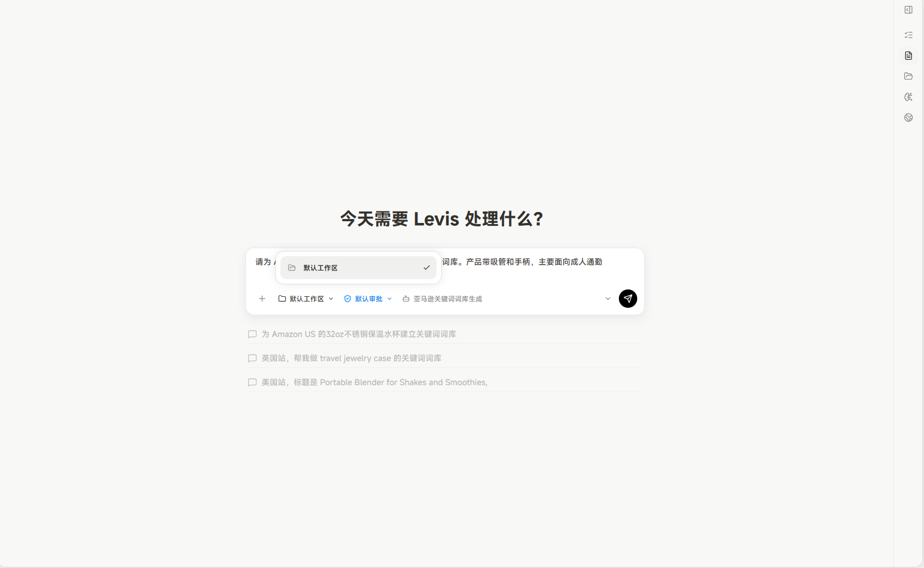Toggle the side panel collapse icon
Screen dimensions: 924x568
pos(909,10)
